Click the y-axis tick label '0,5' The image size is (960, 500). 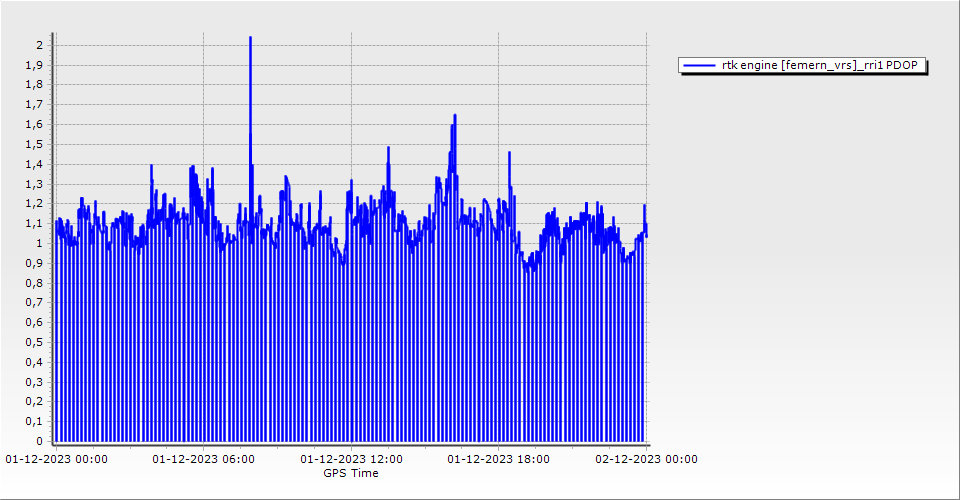pos(35,342)
